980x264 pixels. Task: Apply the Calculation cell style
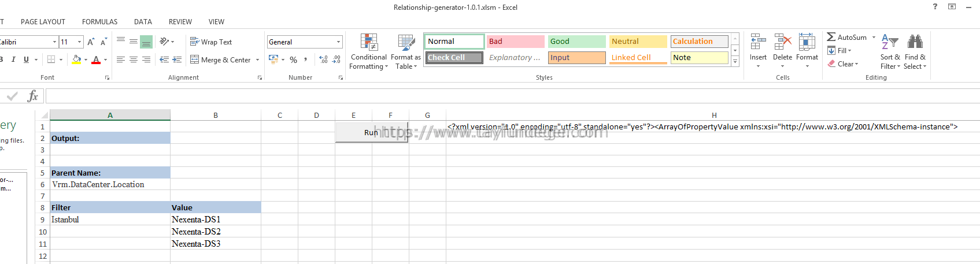tap(700, 42)
